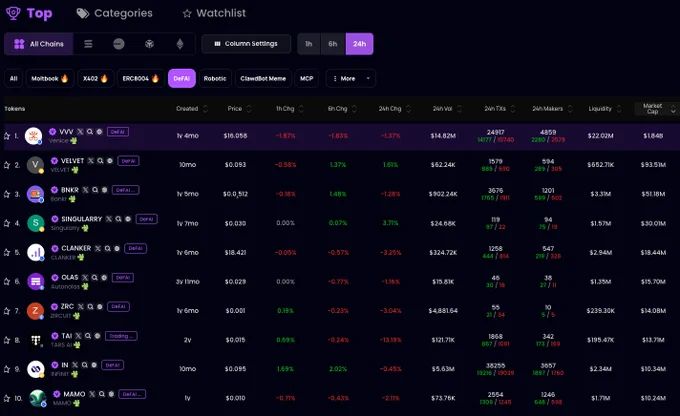Click the globe icon beside ZRC

pyautogui.click(x=100, y=306)
